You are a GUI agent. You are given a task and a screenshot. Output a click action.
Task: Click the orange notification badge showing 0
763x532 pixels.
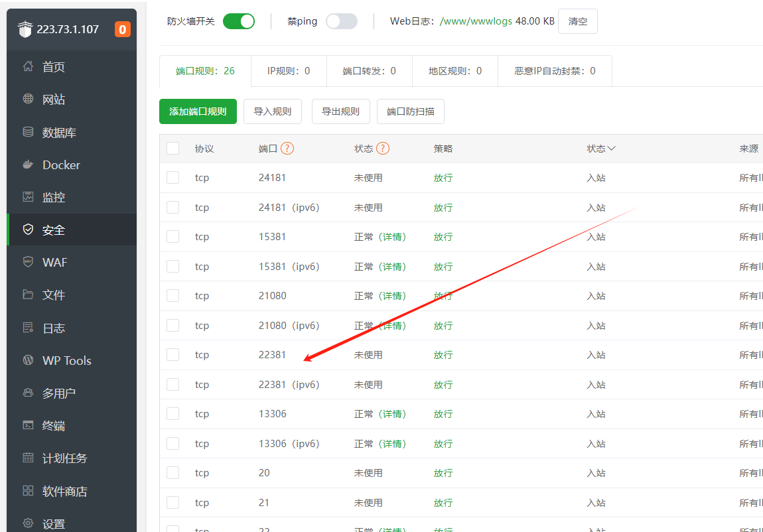coord(123,30)
